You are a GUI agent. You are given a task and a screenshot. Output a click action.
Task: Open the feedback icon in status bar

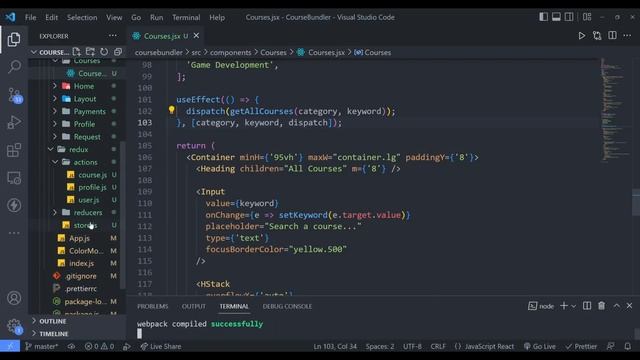click(x=611, y=346)
